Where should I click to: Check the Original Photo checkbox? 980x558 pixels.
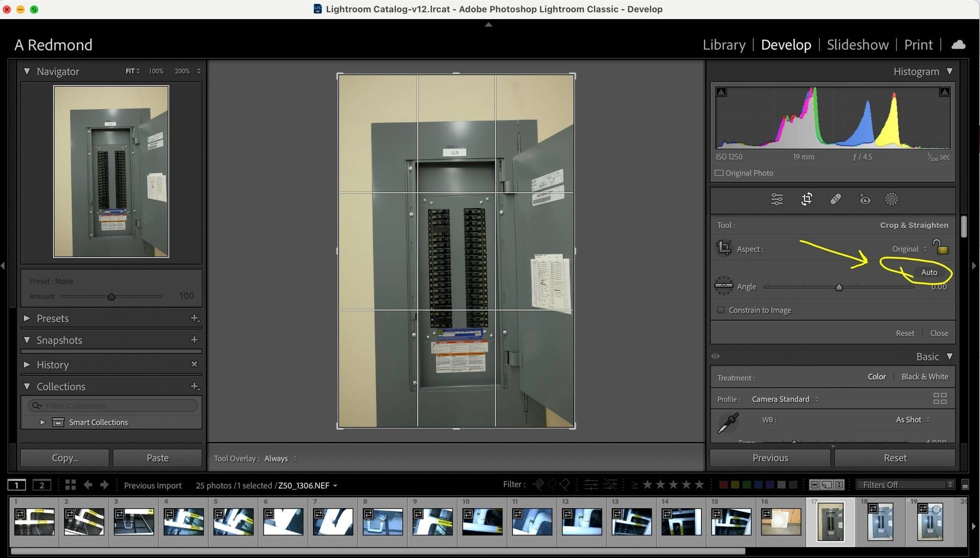click(719, 173)
